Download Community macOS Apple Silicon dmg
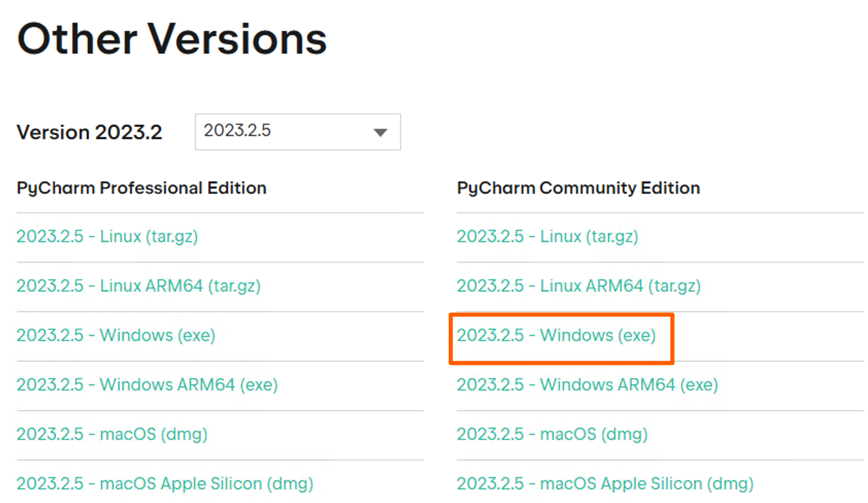 click(605, 484)
